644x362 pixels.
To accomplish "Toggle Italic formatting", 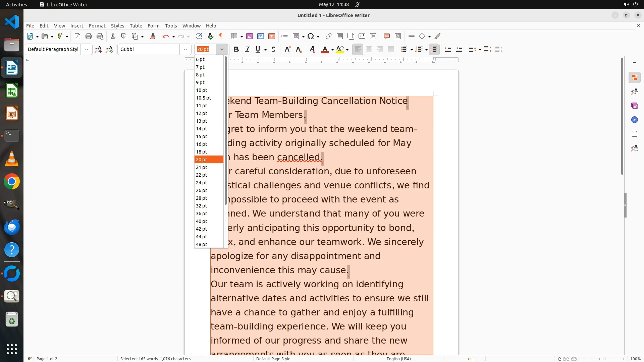I will point(247,49).
